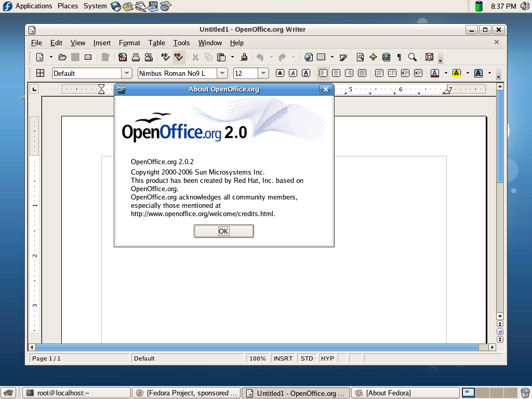Apply red Font Color swatch
Screen dimensions: 532x399
[x=435, y=73]
